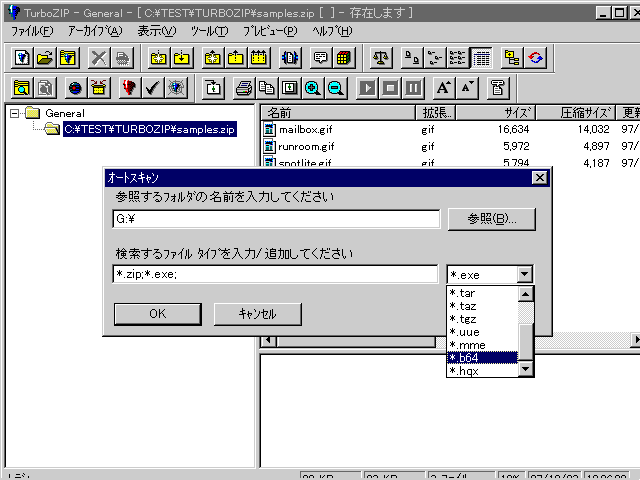Click the greyed-out printer icon in the top toolbar
640x480 pixels.
(122, 58)
